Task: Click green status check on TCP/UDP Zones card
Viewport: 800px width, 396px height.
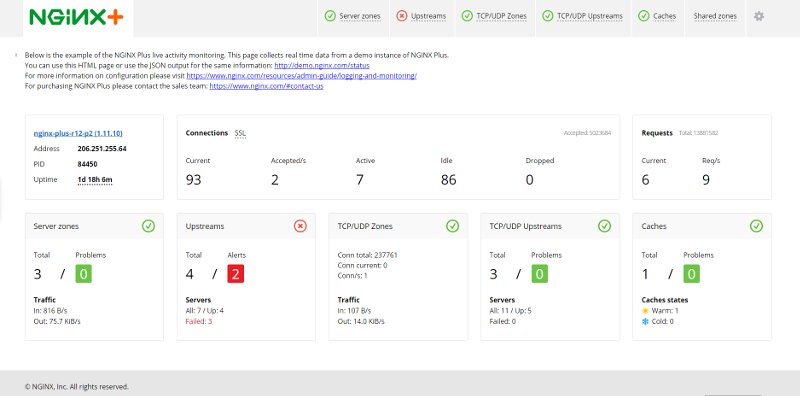Action: click(x=453, y=226)
